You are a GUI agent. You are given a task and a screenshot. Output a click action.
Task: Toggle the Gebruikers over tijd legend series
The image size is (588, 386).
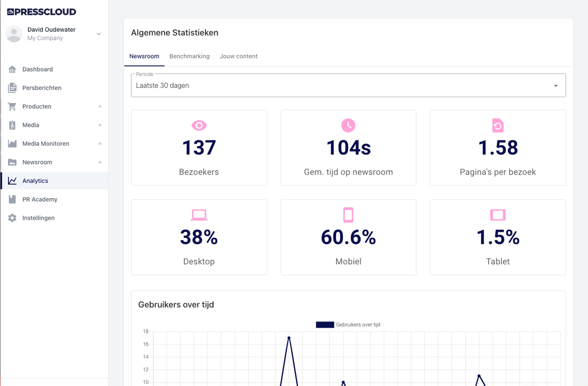[325, 325]
